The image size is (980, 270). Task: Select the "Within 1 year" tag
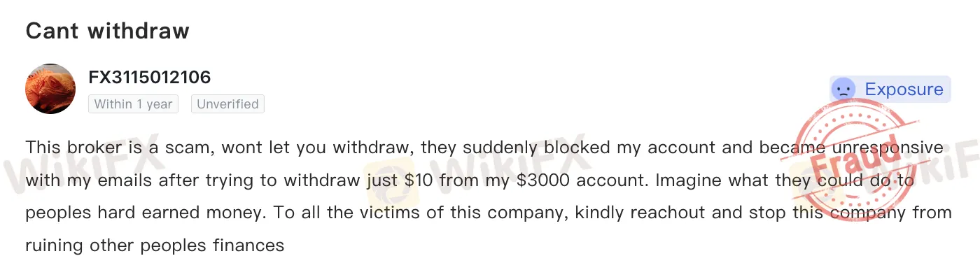pyautogui.click(x=133, y=104)
